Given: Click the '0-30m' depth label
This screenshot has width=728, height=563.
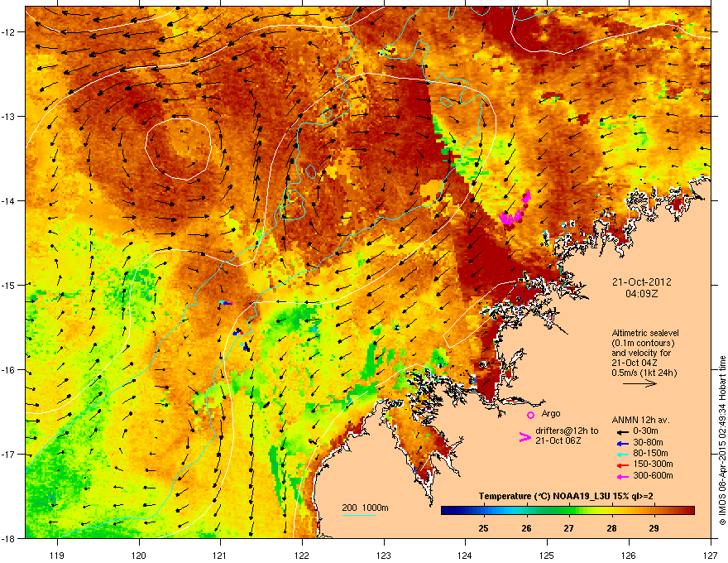Looking at the screenshot, I should tap(645, 431).
